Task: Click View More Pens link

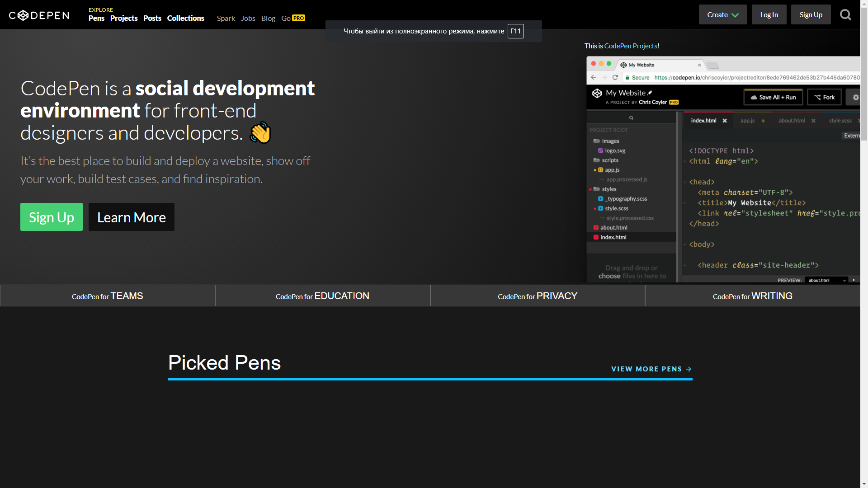Action: click(x=651, y=369)
